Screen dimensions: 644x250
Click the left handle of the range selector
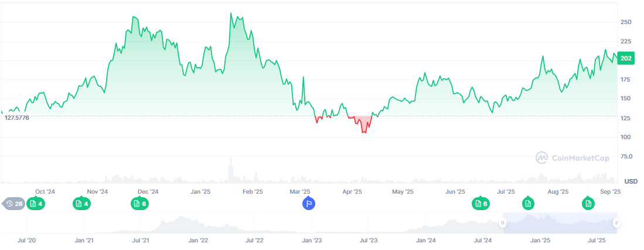502,223
